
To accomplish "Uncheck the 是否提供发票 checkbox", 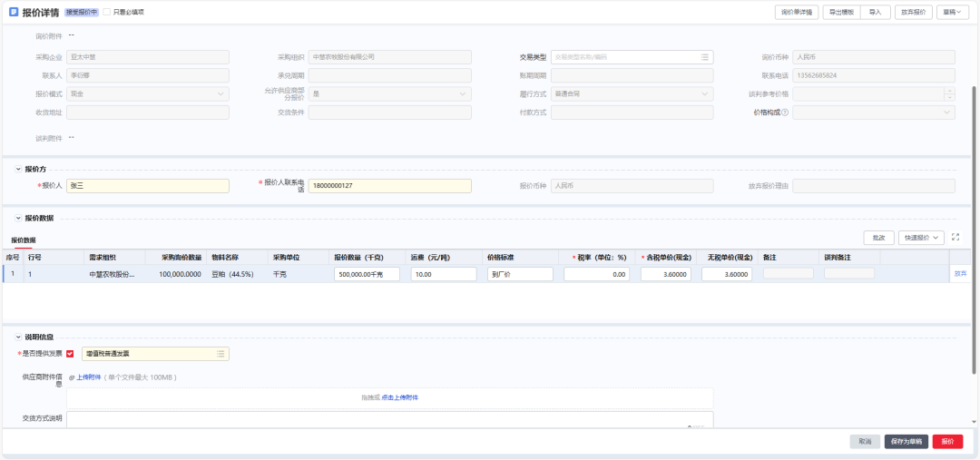I will click(x=70, y=354).
